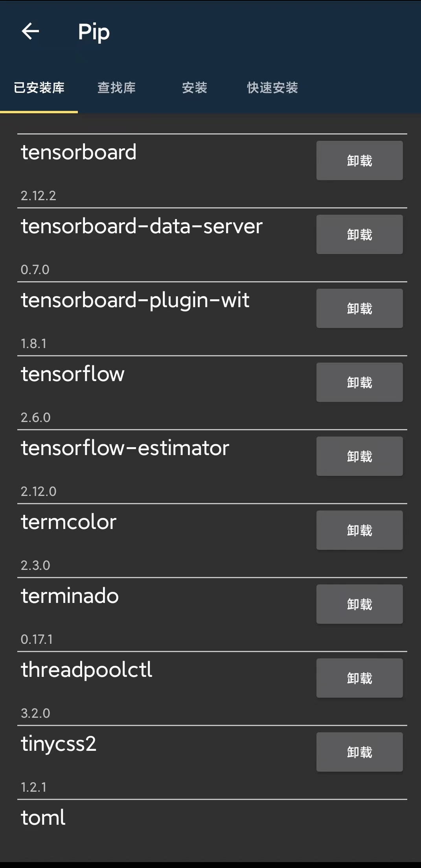
Task: Switch to the 查找库 tab
Action: (x=117, y=88)
